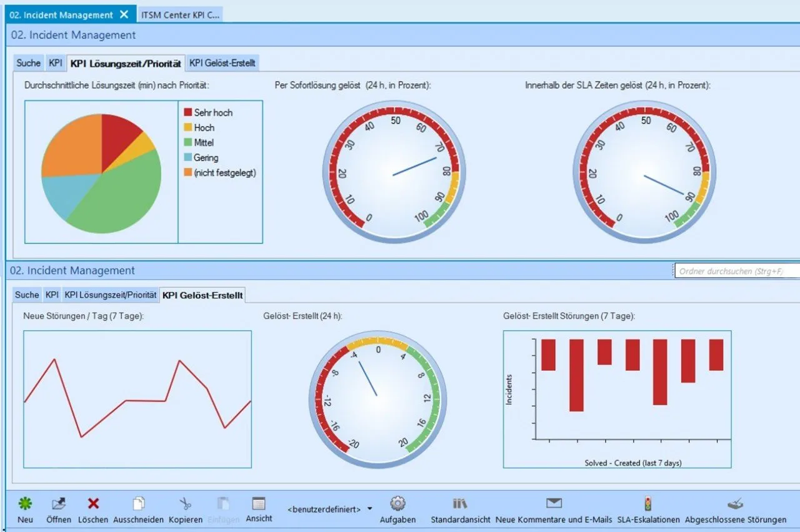Open Aufgaben gear icon
This screenshot has height=532, width=800.
coord(397,503)
